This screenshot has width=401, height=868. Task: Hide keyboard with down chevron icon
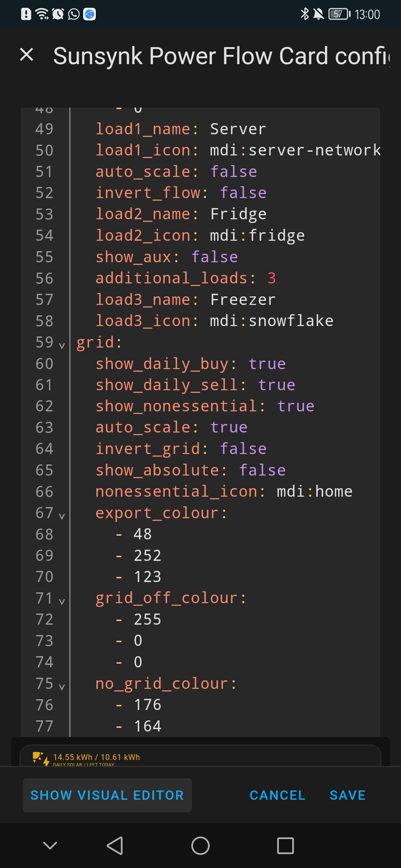coord(50,845)
